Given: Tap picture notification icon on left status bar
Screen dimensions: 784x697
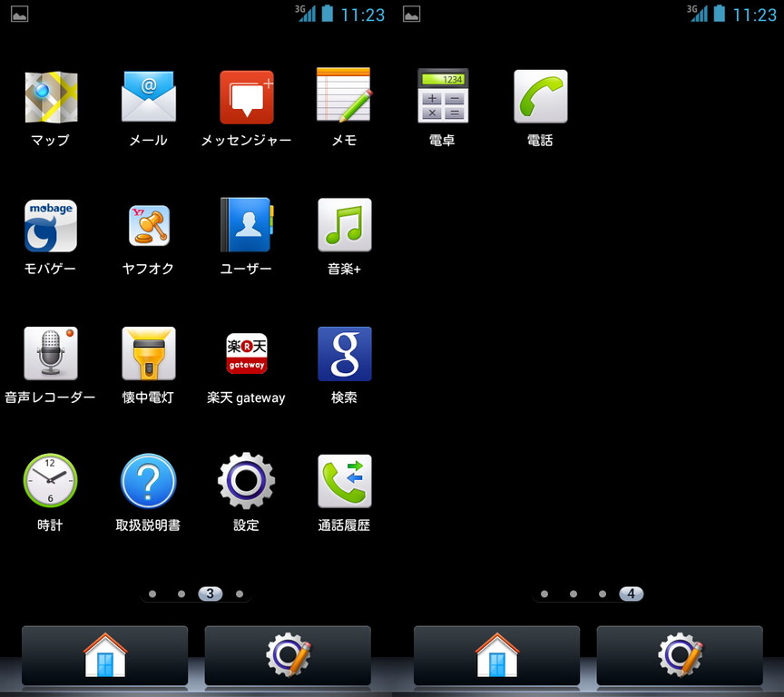Looking at the screenshot, I should click(19, 14).
